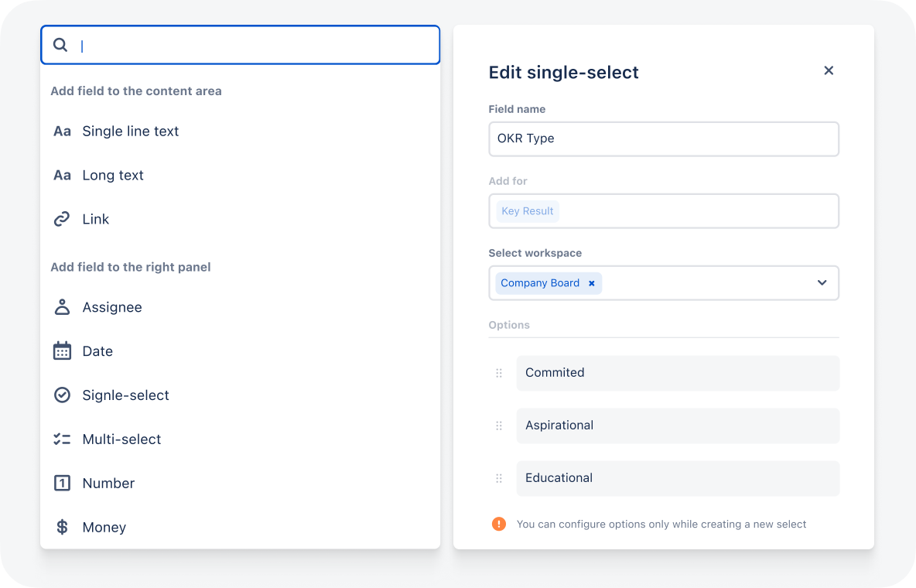The width and height of the screenshot is (916, 588).
Task: Close the Edit single-select panel
Action: (829, 70)
